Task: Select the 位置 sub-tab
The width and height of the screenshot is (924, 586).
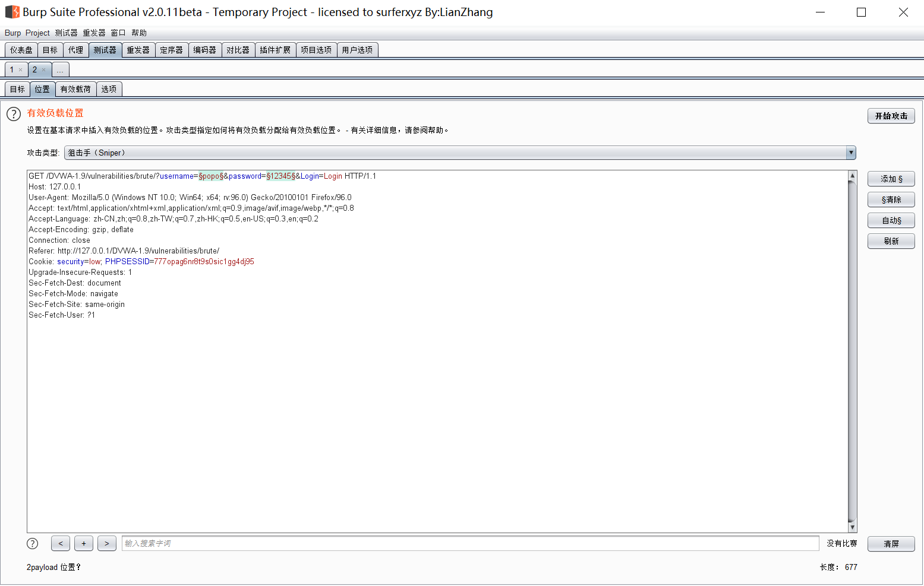Action: click(x=43, y=89)
